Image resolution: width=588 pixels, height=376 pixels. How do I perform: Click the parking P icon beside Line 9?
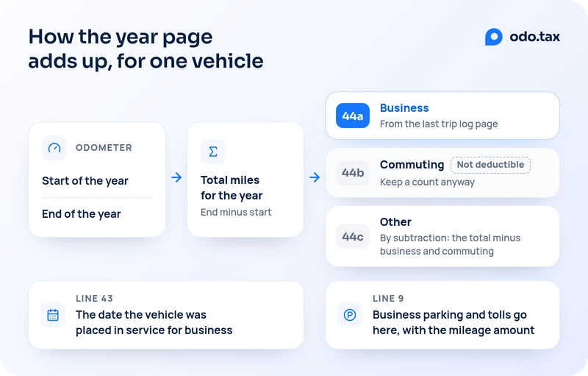350,315
